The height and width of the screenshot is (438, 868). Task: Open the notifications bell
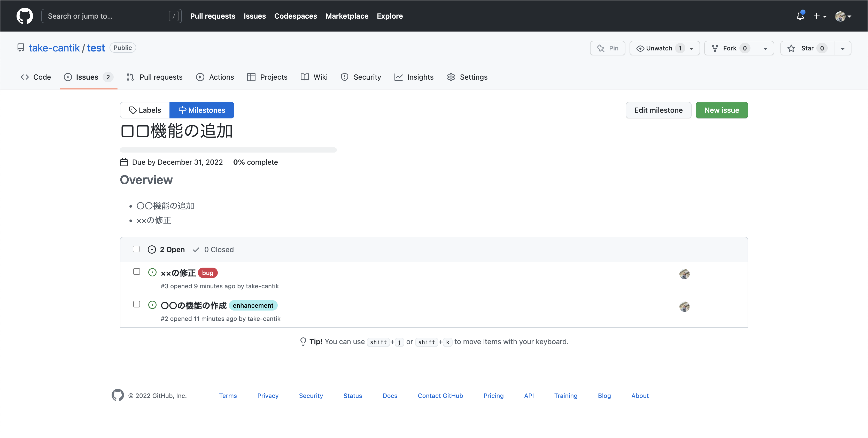pos(800,16)
